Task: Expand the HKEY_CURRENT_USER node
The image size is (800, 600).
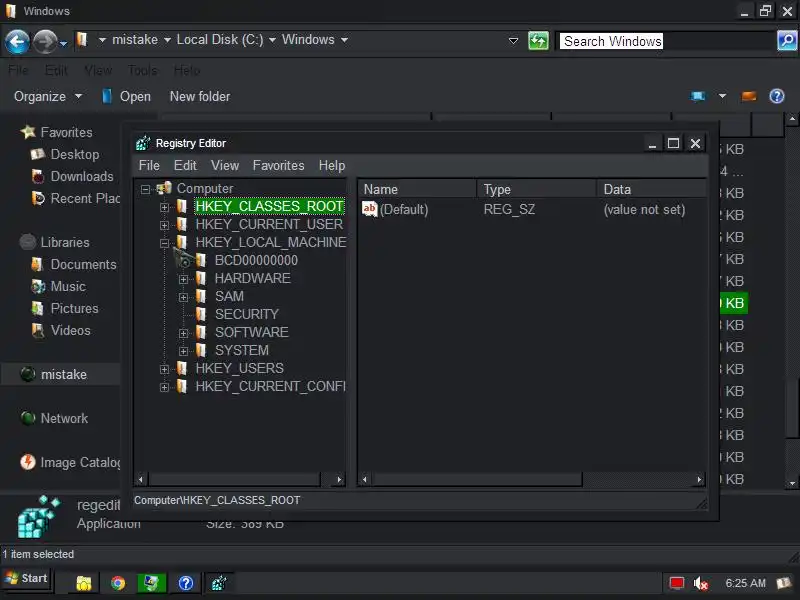Action: (x=164, y=225)
